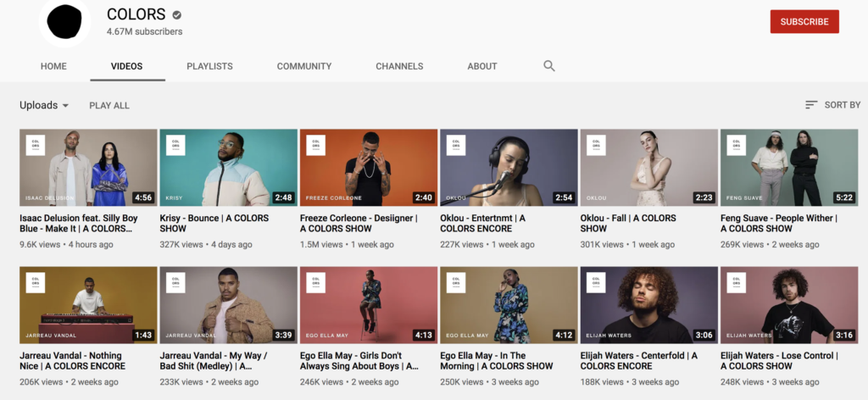868x400 pixels.
Task: Click title 'Ego Ella May - Girls Don't Always Sing'
Action: pos(359,361)
